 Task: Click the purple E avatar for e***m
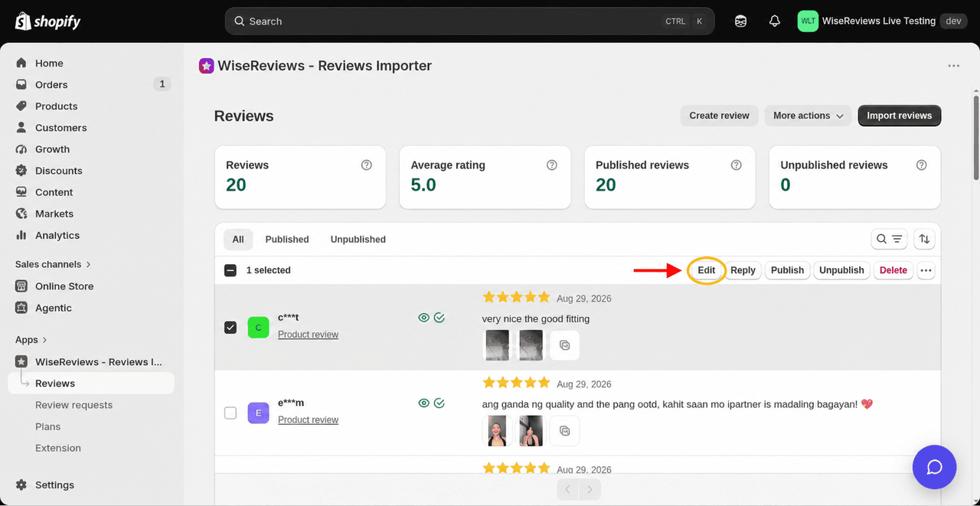tap(258, 413)
